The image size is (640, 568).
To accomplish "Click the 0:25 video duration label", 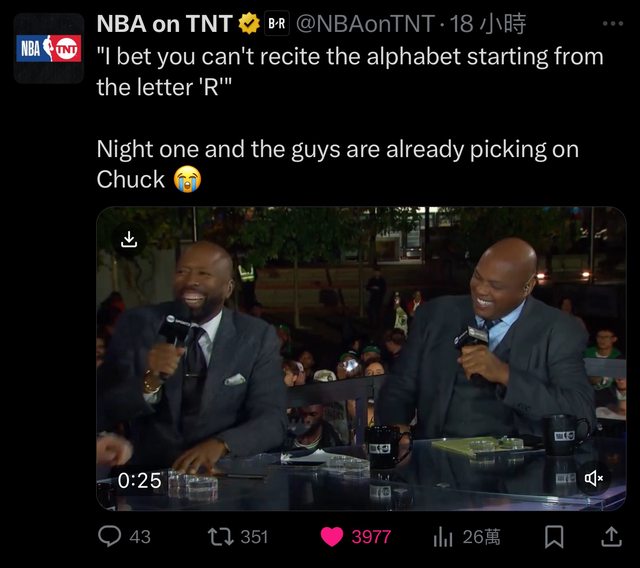I will 139,480.
